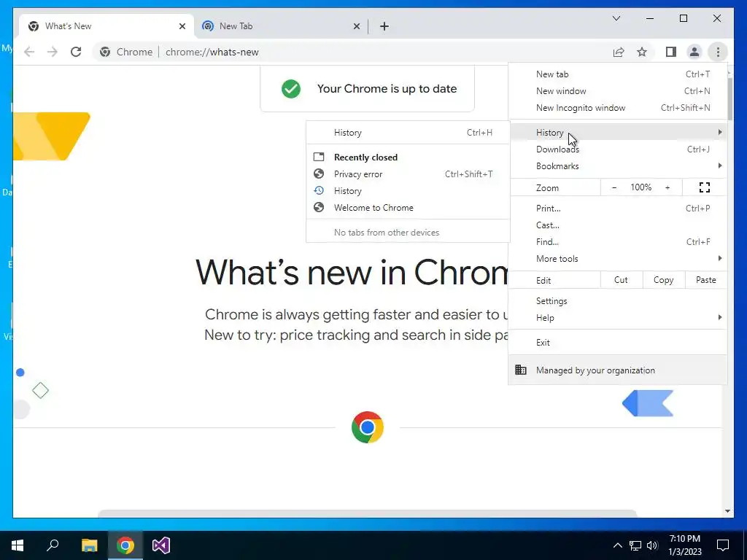Image resolution: width=747 pixels, height=560 pixels.
Task: Choose Exit from the Chrome menu
Action: click(618, 343)
